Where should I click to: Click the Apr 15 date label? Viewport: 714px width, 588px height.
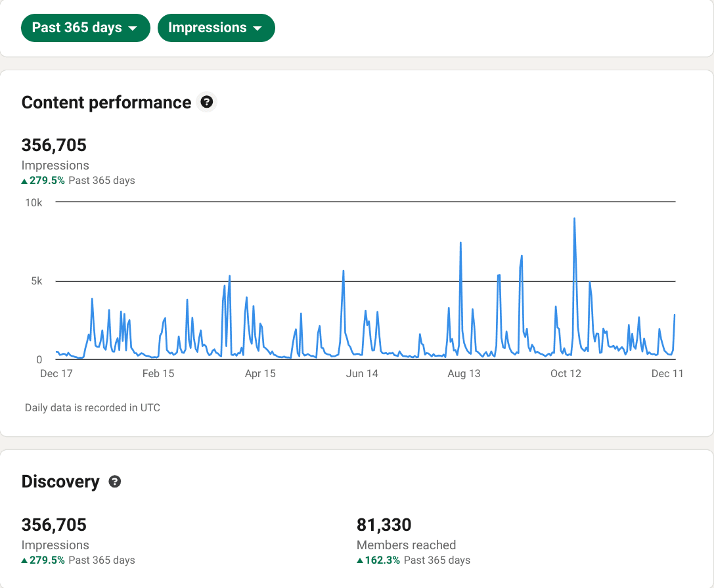tap(260, 373)
